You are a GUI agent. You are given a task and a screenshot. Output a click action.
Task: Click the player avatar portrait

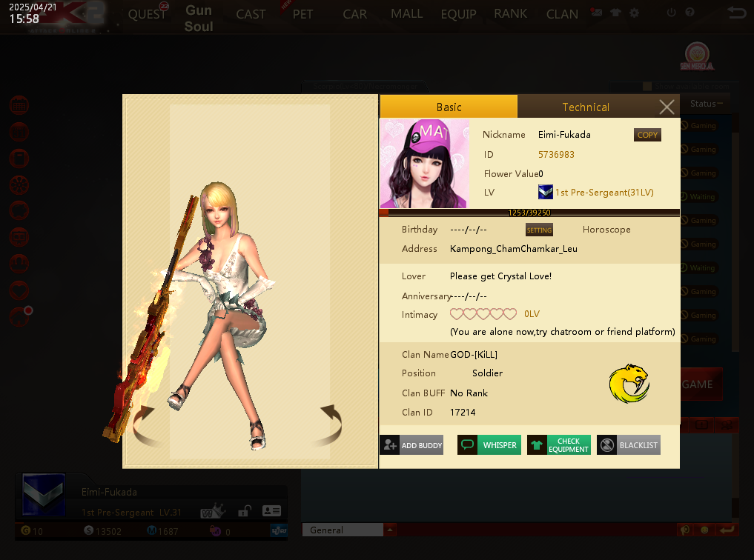pos(424,164)
